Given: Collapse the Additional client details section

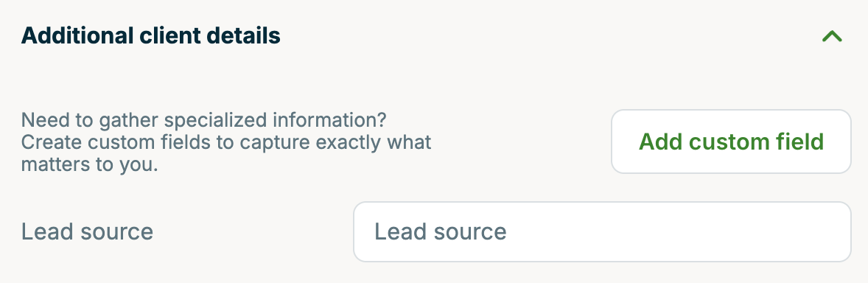Looking at the screenshot, I should [831, 37].
